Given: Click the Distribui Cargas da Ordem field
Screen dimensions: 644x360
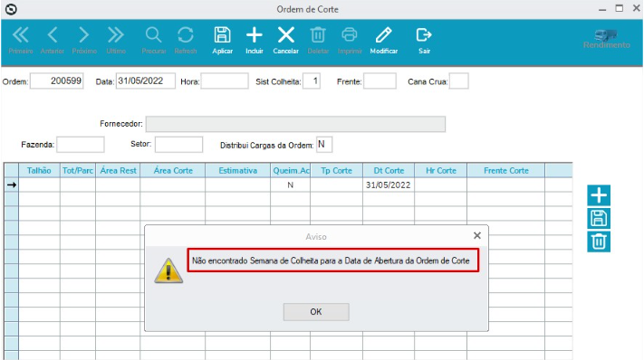Looking at the screenshot, I should (324, 145).
